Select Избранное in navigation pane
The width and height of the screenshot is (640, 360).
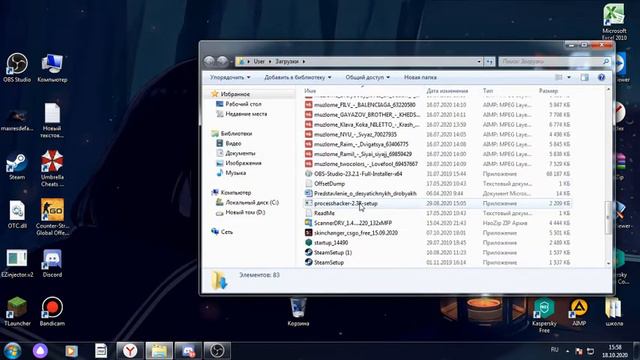click(235, 94)
